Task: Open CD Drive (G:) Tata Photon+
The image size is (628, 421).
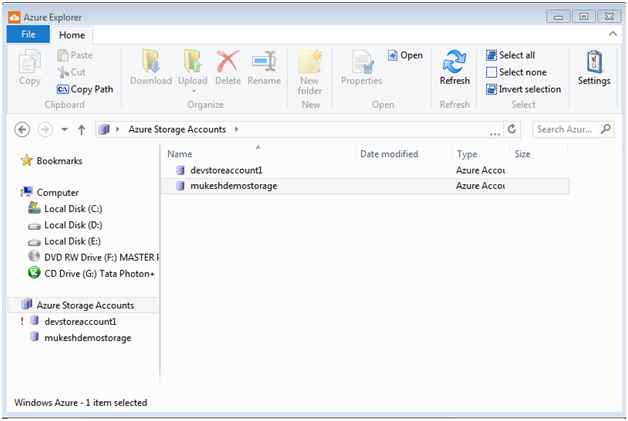Action: click(x=91, y=274)
